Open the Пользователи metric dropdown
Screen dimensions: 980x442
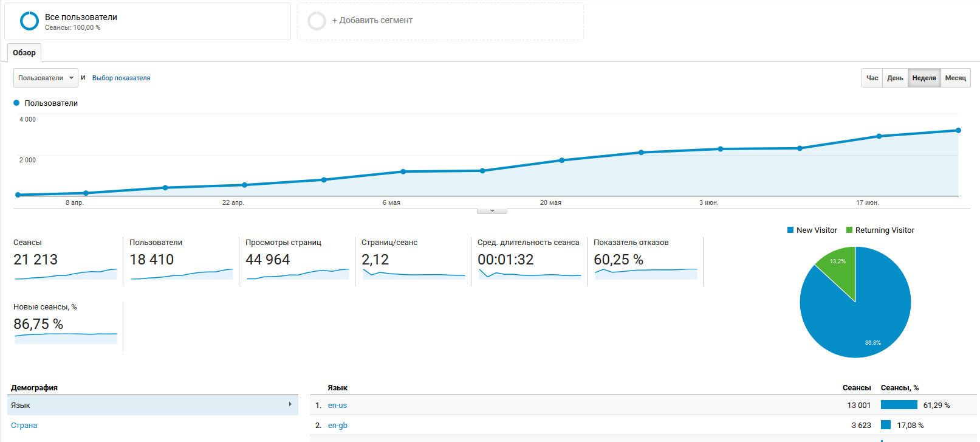click(x=46, y=78)
